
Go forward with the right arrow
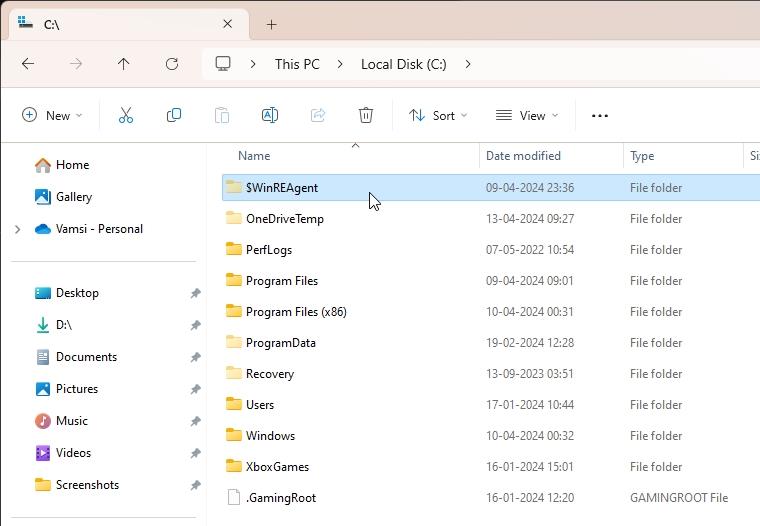coord(76,64)
